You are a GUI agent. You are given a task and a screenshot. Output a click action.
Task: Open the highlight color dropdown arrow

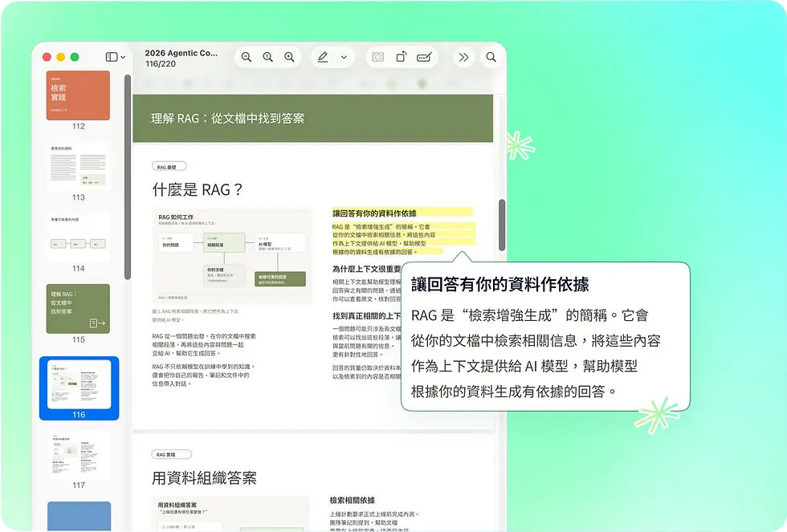coord(344,57)
